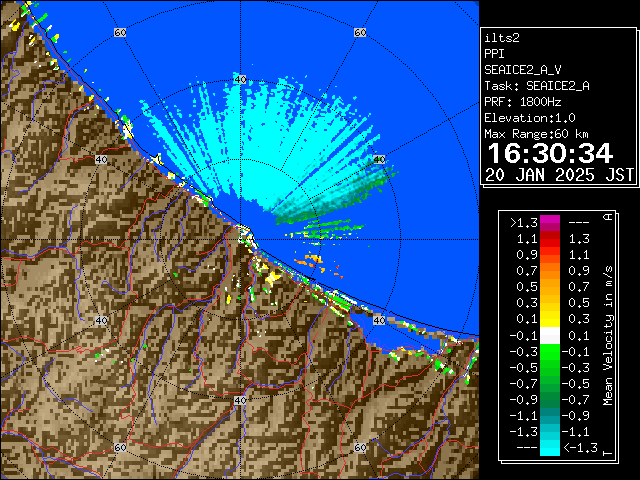Image resolution: width=640 pixels, height=480 pixels.
Task: Click the time stamp "16:30:34"
Action: coord(550,153)
